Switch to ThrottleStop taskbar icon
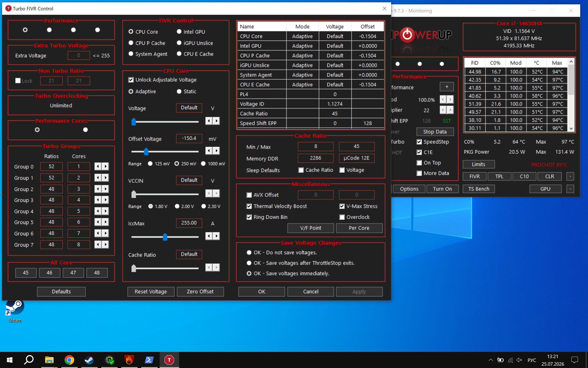 point(169,360)
